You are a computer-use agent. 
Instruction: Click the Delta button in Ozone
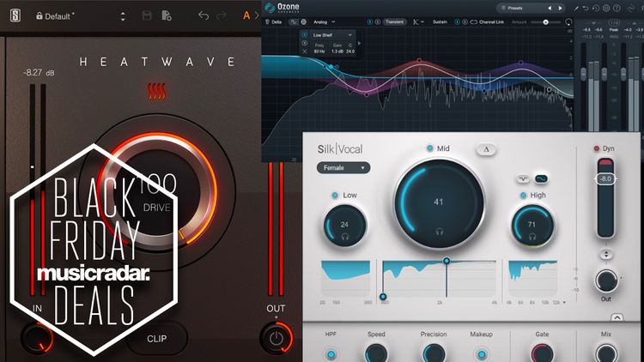[x=274, y=21]
